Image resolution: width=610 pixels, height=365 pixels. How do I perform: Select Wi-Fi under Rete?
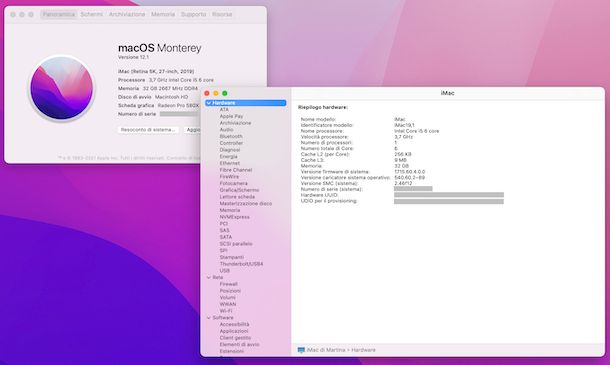coord(226,311)
